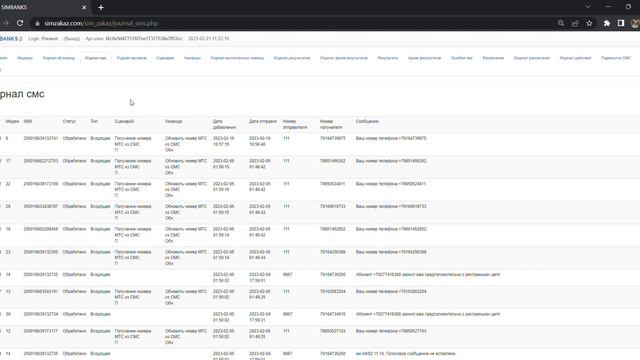Click the Сообщение column header

coord(367,121)
